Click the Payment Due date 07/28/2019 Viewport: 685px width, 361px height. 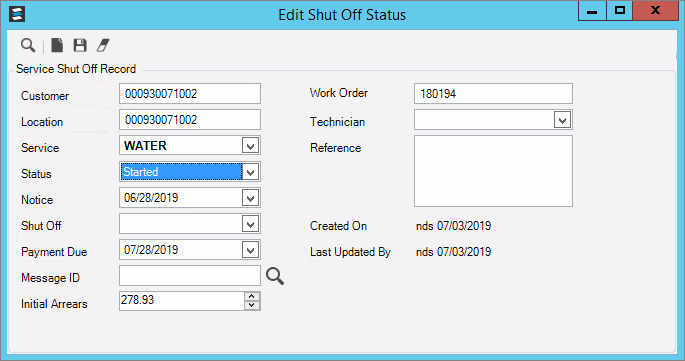tap(151, 250)
